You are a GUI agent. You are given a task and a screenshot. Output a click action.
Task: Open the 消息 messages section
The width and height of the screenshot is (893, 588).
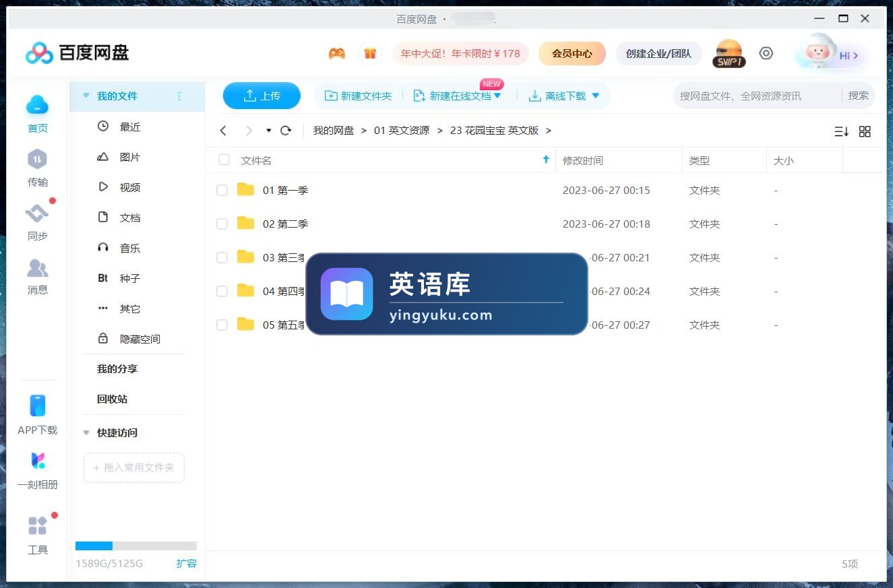(x=38, y=268)
